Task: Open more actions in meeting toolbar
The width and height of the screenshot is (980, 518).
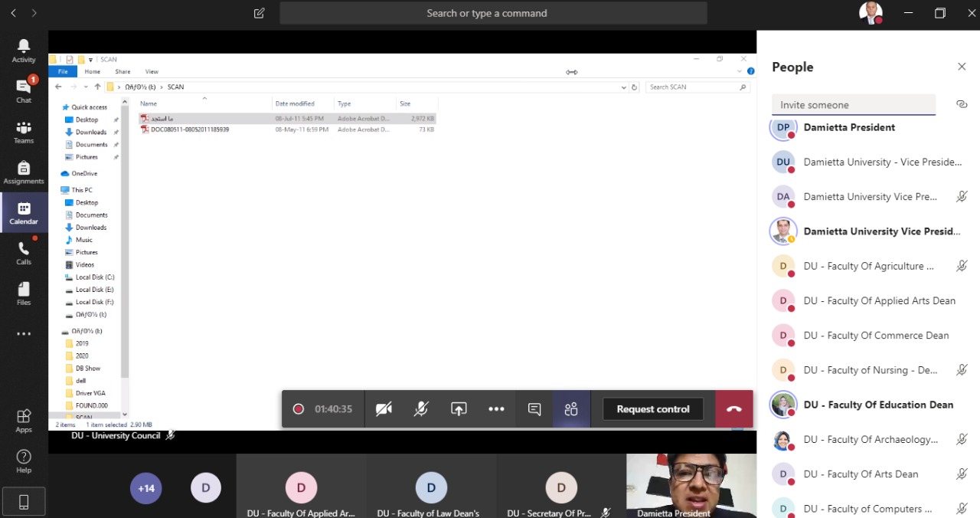Action: [496, 409]
